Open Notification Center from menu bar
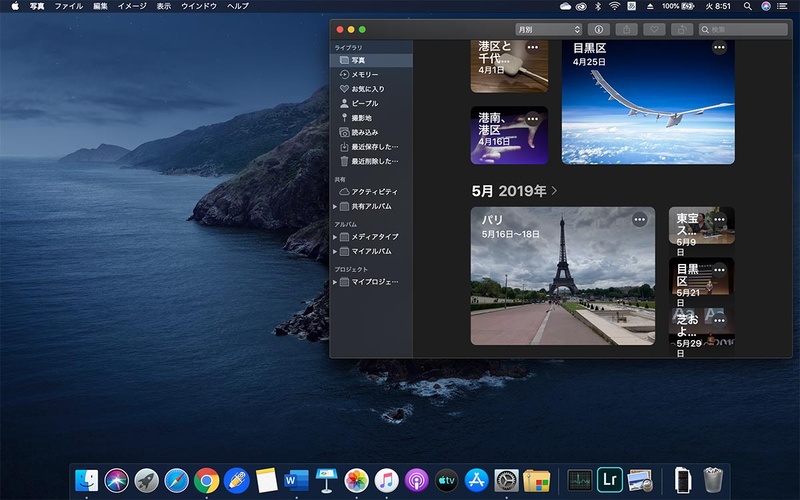This screenshot has width=800, height=500. click(x=783, y=6)
